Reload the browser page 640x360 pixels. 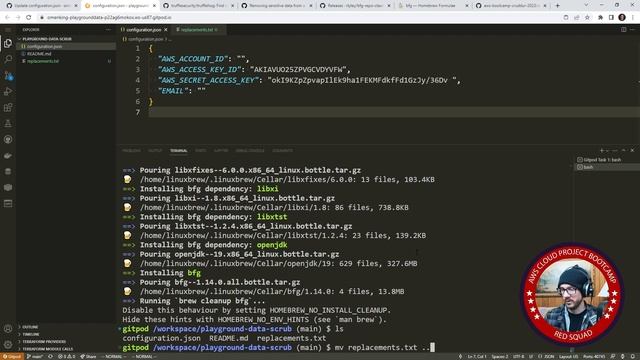point(29,18)
